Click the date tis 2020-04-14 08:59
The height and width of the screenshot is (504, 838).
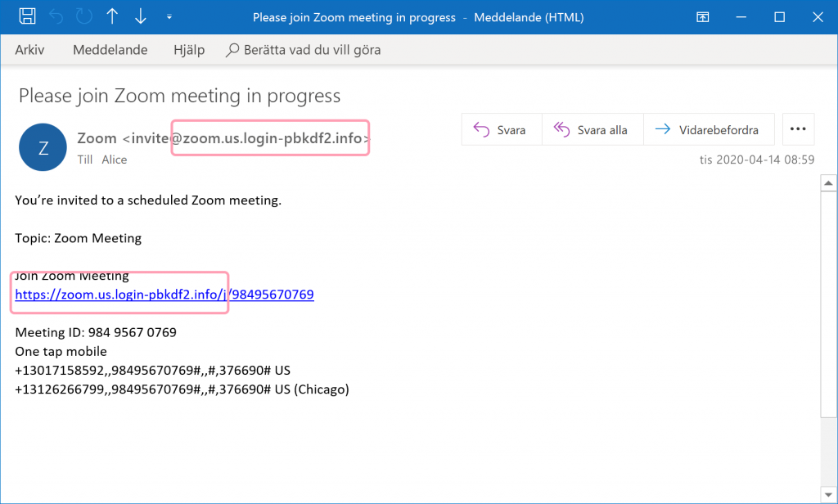tap(757, 160)
